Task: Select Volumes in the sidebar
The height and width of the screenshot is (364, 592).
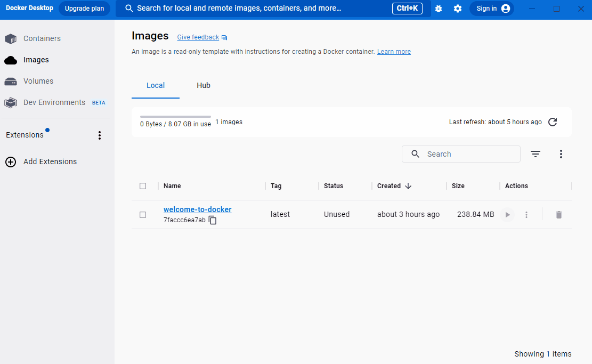Action: [37, 81]
